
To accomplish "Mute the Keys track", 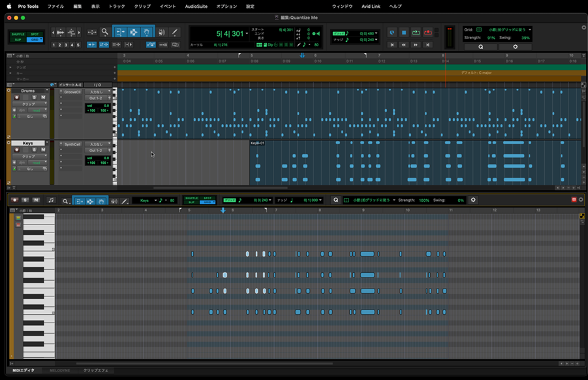I will pyautogui.click(x=43, y=150).
